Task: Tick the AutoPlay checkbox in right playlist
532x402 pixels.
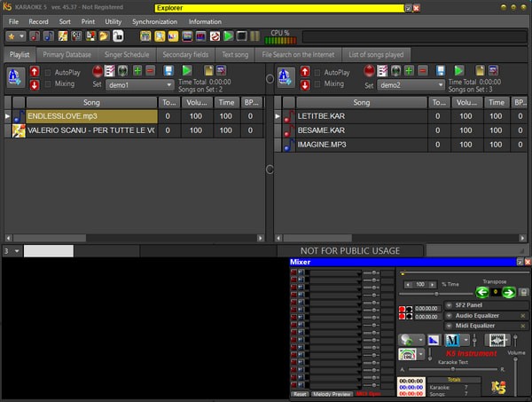Action: click(x=317, y=72)
